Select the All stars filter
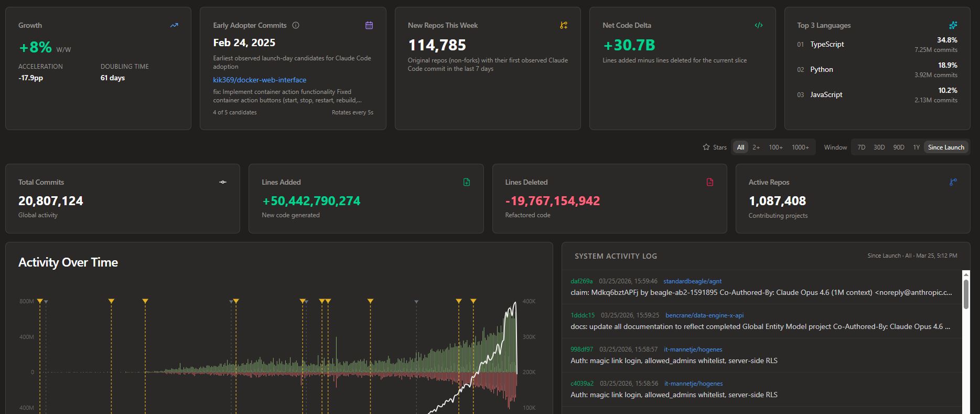 [740, 147]
